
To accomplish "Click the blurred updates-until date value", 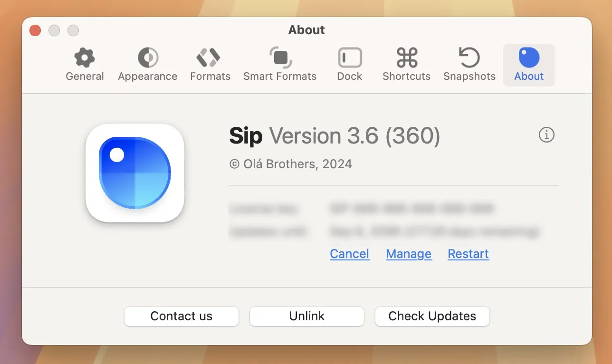I will click(x=435, y=231).
